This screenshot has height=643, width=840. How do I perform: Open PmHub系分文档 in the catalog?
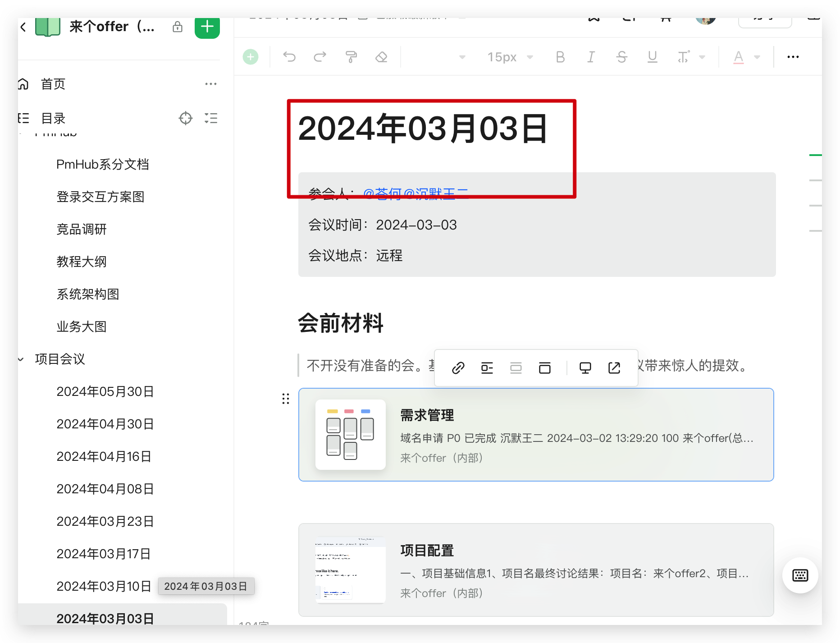click(x=103, y=164)
